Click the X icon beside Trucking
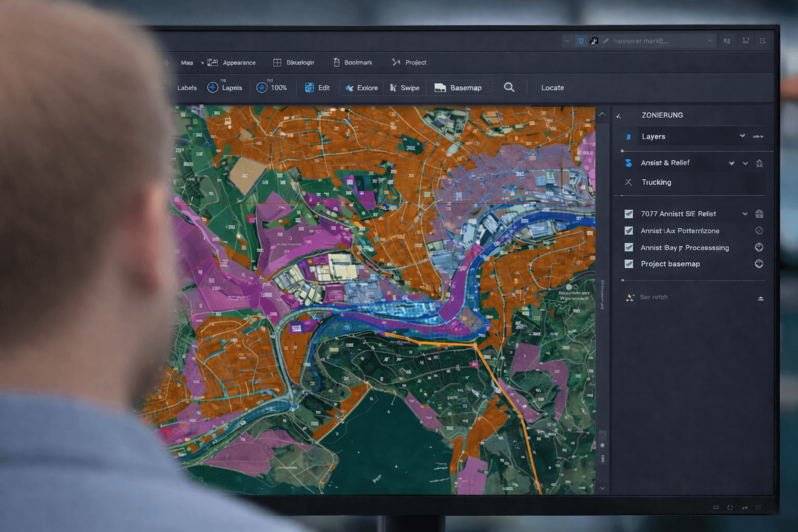 [x=629, y=182]
